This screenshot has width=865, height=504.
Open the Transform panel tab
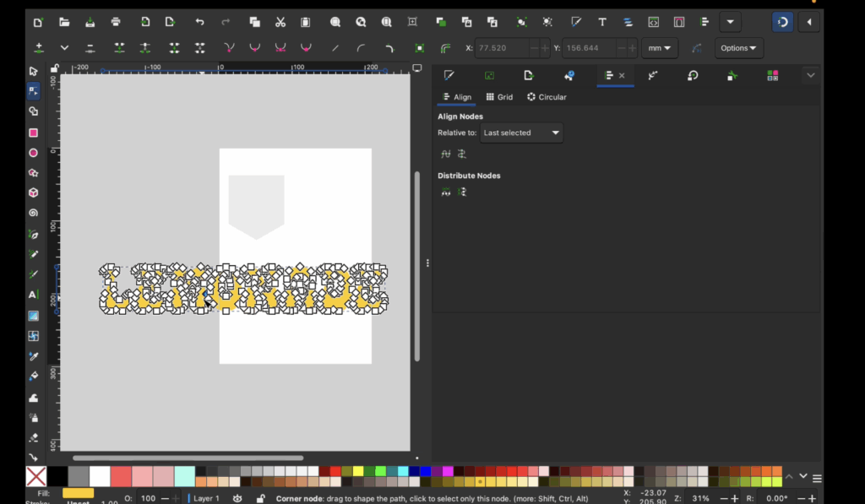[x=693, y=75]
